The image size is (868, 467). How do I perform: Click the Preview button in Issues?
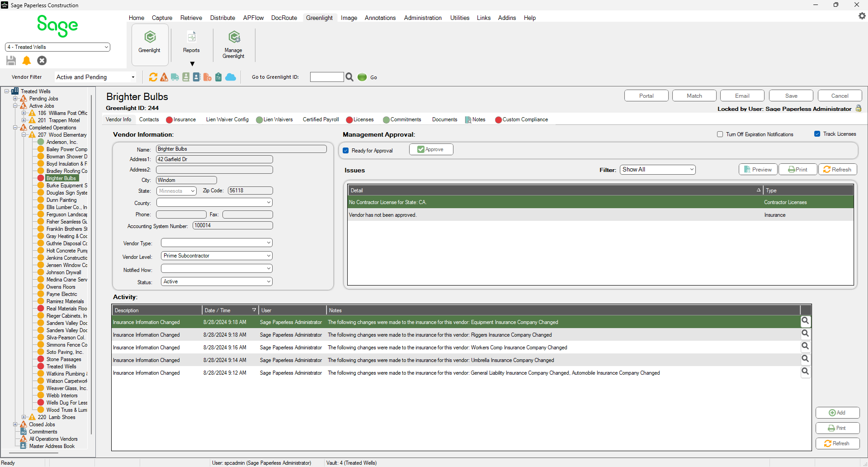(758, 170)
